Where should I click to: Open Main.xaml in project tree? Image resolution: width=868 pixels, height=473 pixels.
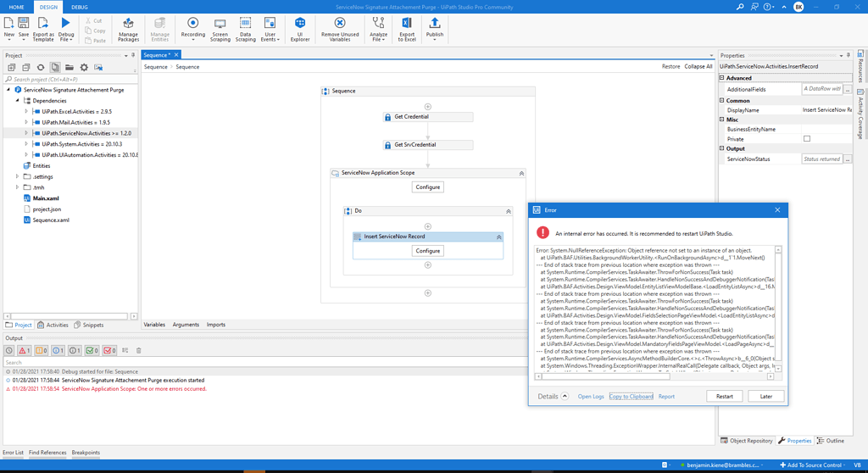pyautogui.click(x=46, y=198)
